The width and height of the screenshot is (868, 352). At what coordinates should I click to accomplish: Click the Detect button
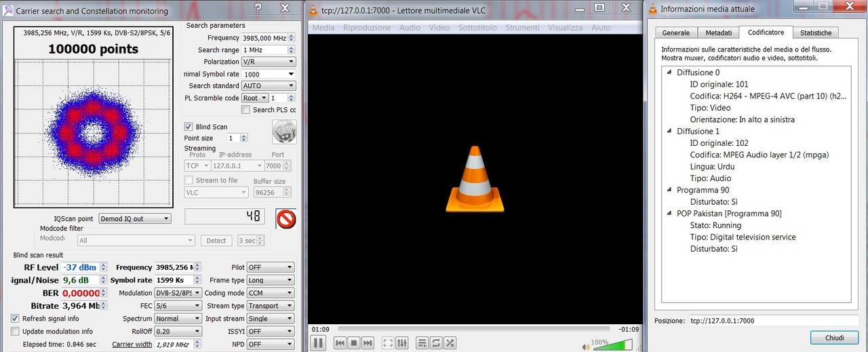point(216,241)
